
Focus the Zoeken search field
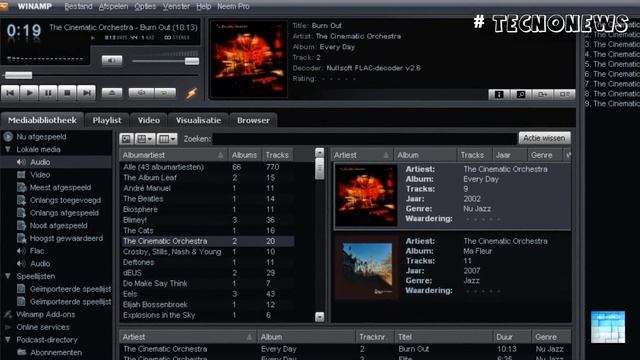tap(364, 139)
